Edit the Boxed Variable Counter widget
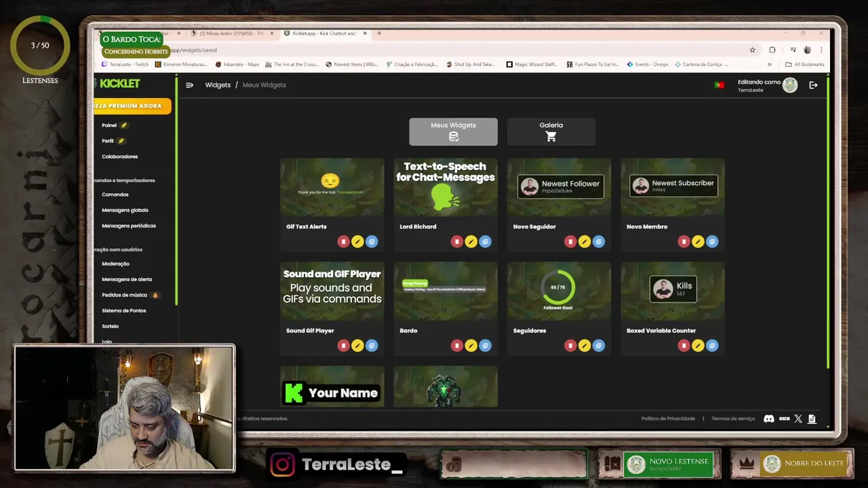This screenshot has width=868, height=488. pos(698,346)
